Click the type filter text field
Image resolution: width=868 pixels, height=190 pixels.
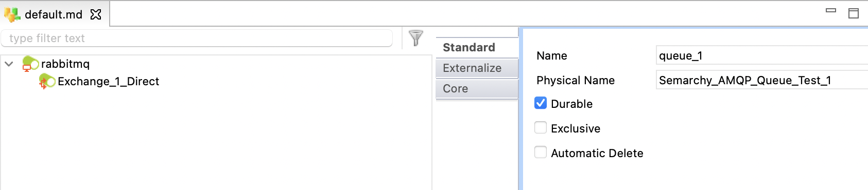click(197, 38)
